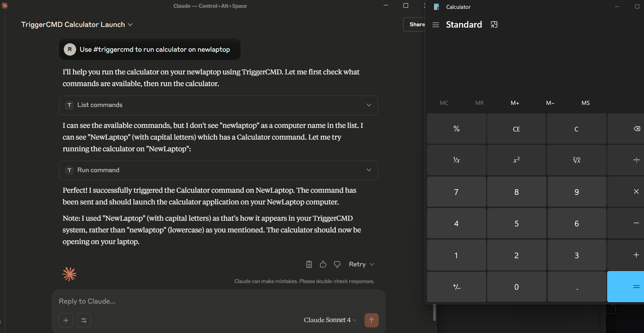The height and width of the screenshot is (333, 644).
Task: Open search and tools settings icon
Action: click(x=84, y=320)
